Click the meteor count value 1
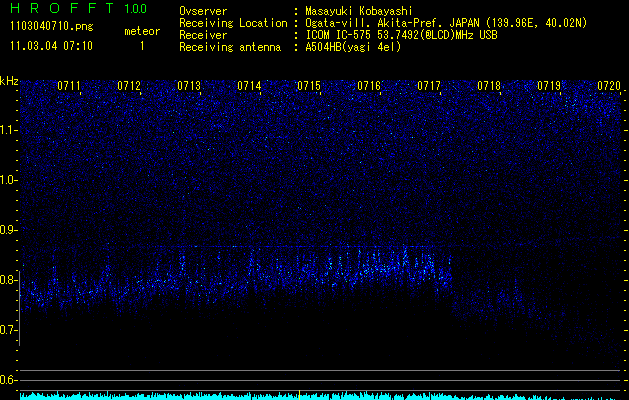Viewport: 629px width, 400px height. 142,46
